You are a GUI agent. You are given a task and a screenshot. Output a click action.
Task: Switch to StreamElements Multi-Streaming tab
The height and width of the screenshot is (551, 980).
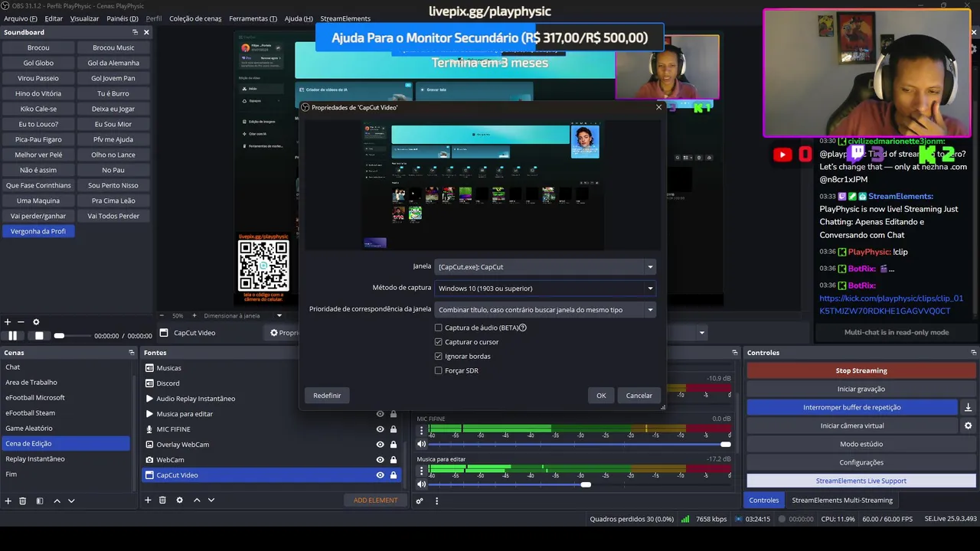click(x=842, y=500)
